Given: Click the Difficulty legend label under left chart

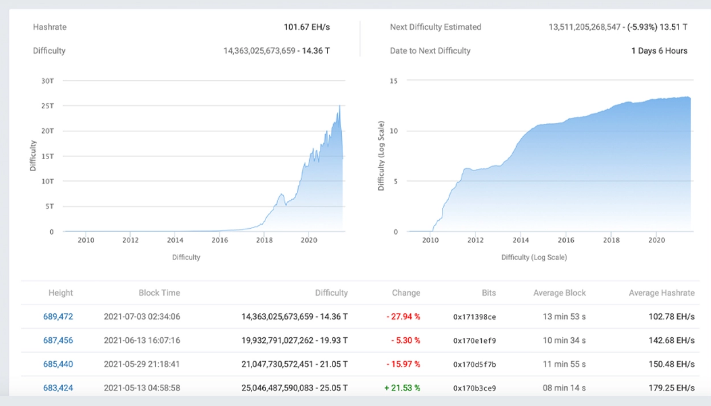Looking at the screenshot, I should [x=186, y=257].
